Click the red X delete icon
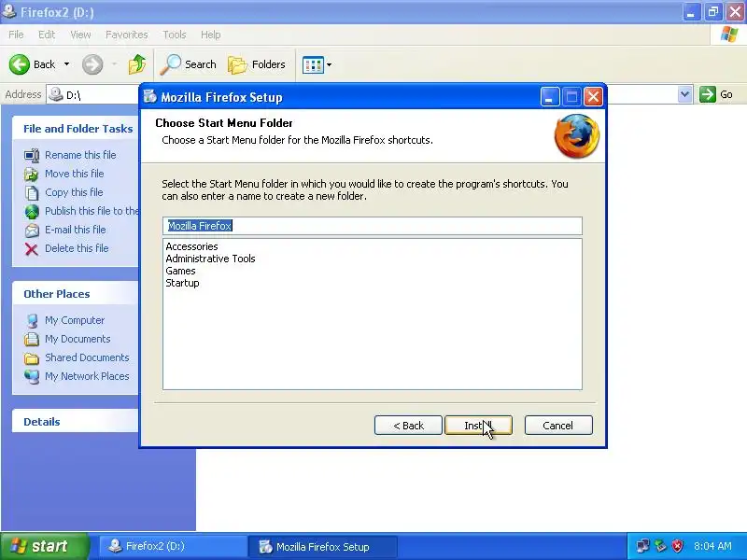 point(32,249)
